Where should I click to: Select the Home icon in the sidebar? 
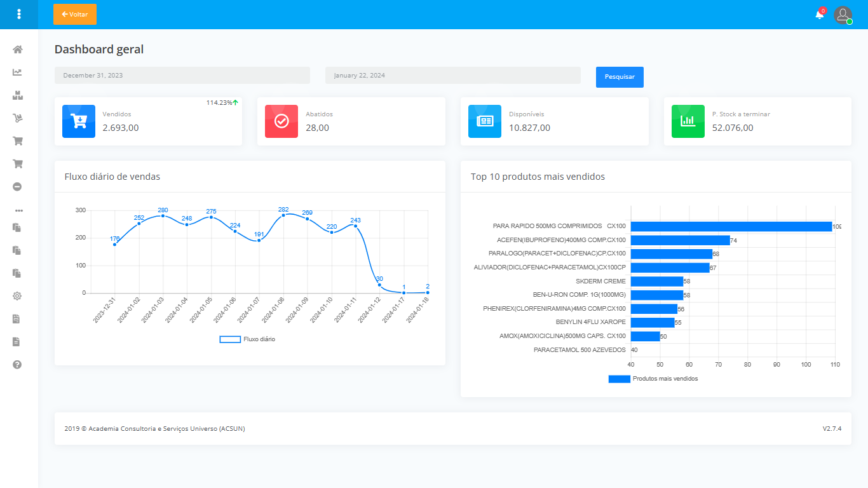pyautogui.click(x=18, y=49)
